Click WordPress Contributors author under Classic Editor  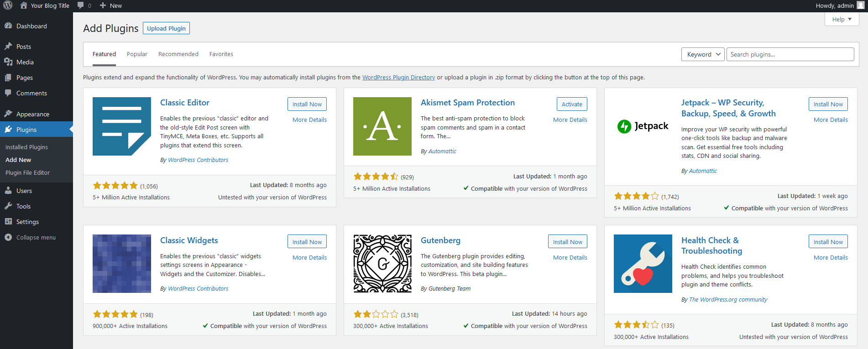pyautogui.click(x=198, y=160)
